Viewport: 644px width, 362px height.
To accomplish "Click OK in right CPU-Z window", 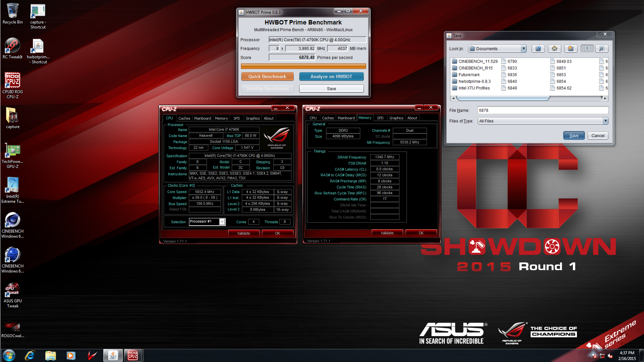I will (x=421, y=233).
